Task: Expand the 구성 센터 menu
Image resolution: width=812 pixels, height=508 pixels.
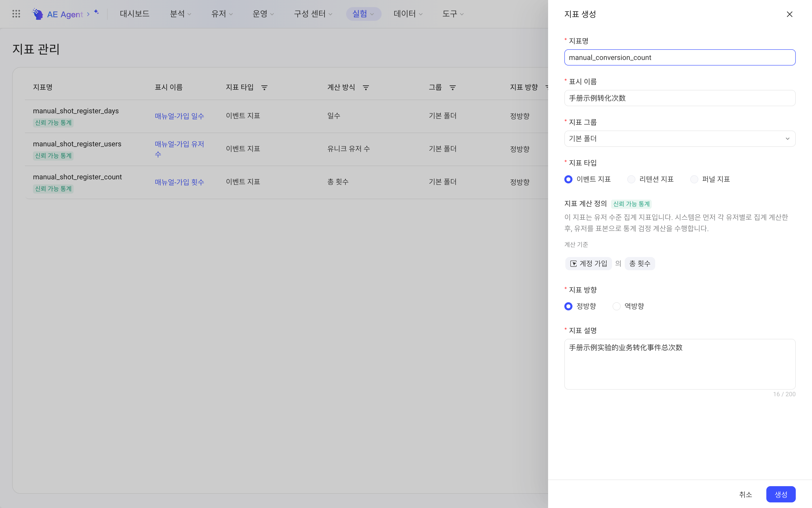Action: [x=313, y=14]
